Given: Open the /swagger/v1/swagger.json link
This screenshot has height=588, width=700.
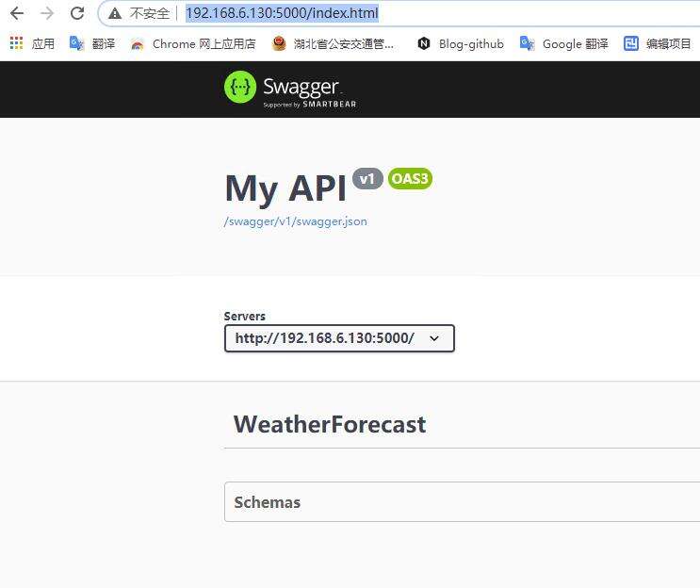Looking at the screenshot, I should tap(295, 221).
